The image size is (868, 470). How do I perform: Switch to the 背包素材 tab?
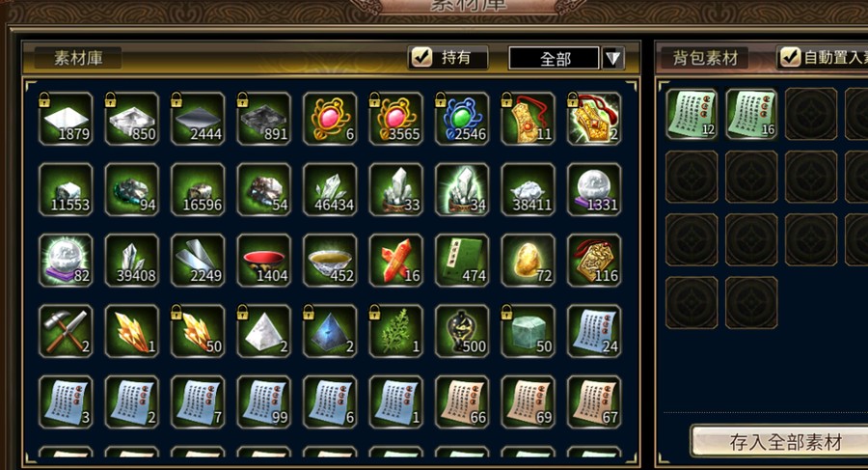705,58
